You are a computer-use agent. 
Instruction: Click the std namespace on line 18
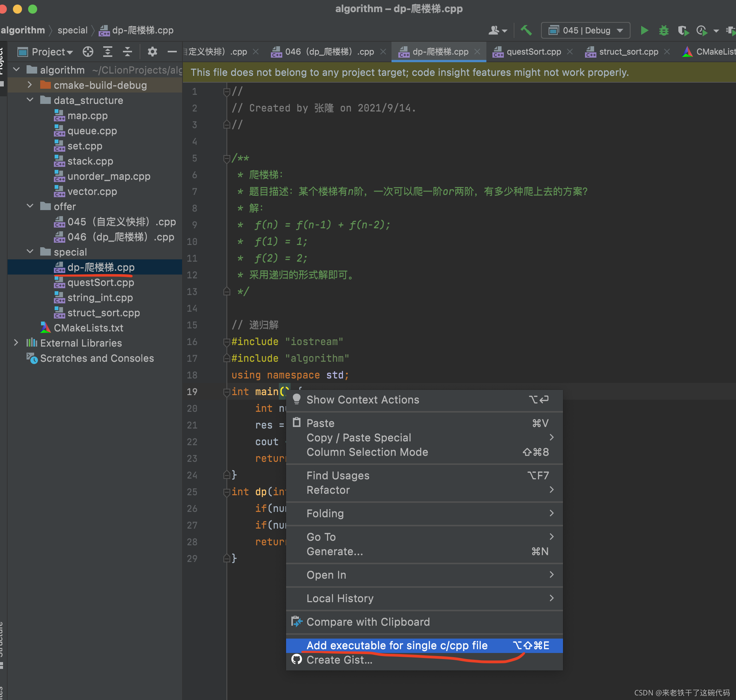[335, 375]
